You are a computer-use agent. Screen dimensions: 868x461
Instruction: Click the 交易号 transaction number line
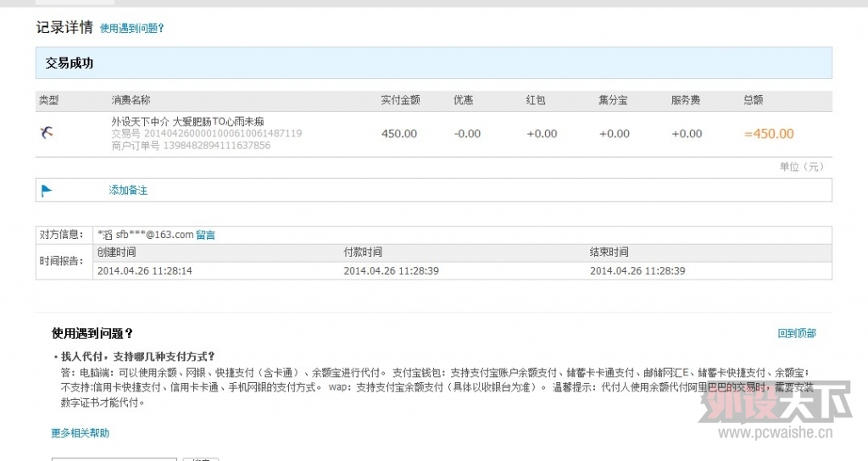(x=207, y=133)
